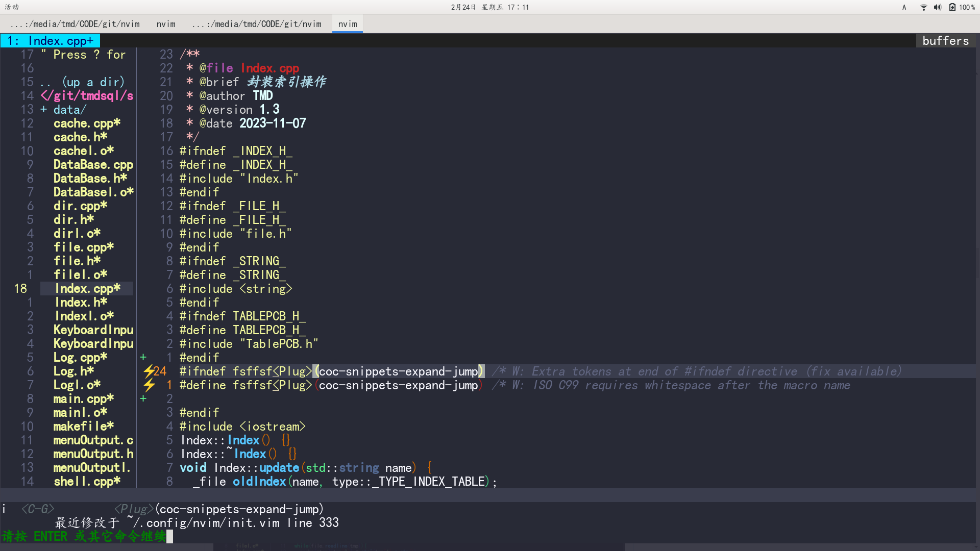Click the green 请按 ENTER prompt line
The height and width of the screenshot is (551, 980).
coord(84,536)
